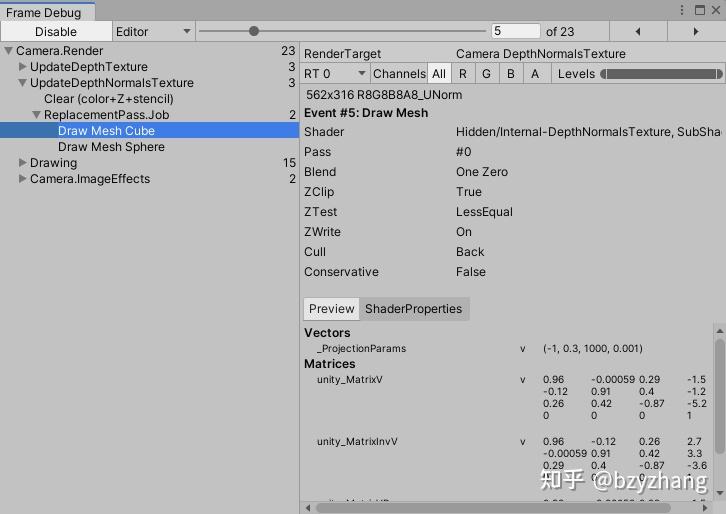Viewport: 726px width, 514px height.
Task: Toggle the R channel view
Action: click(463, 74)
